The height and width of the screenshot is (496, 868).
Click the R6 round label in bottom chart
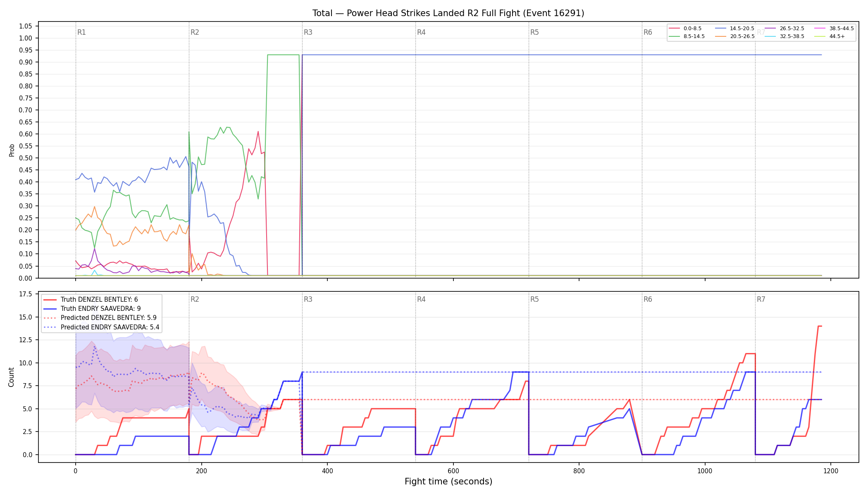coord(648,299)
